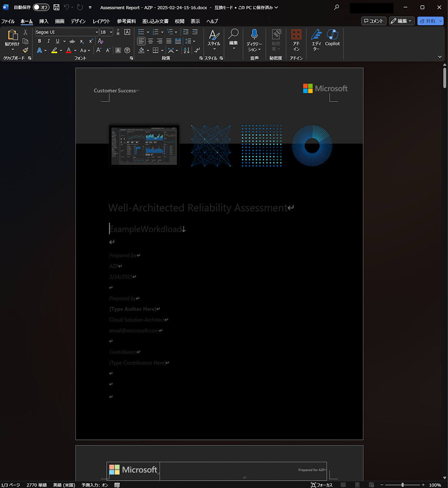Image resolution: width=448 pixels, height=488 pixels.
Task: Click the フォーカス button in status bar
Action: click(x=322, y=485)
